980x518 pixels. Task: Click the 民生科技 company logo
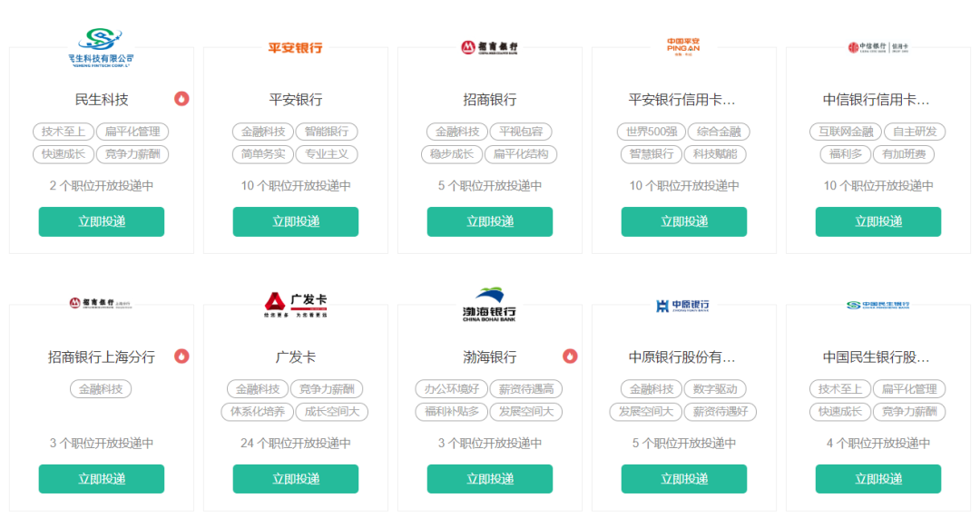pos(101,47)
